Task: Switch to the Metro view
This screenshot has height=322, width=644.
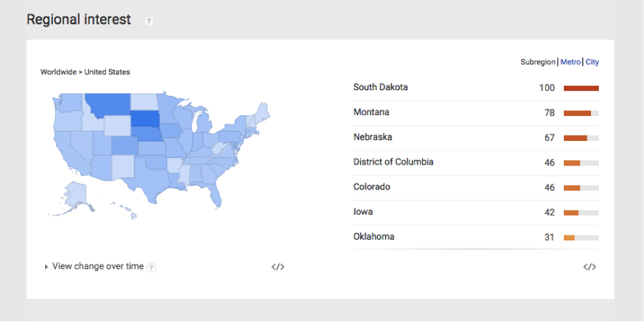Action: coord(570,62)
